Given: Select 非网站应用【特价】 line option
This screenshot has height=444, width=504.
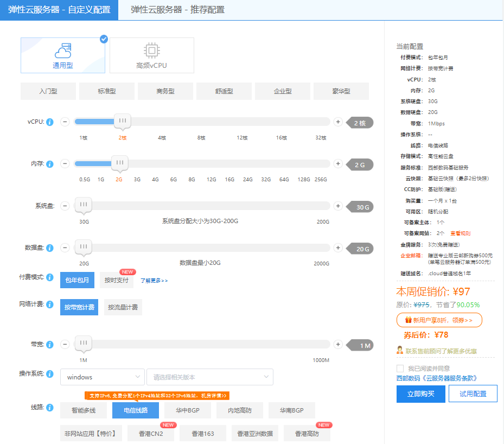Looking at the screenshot, I should click(91, 433).
